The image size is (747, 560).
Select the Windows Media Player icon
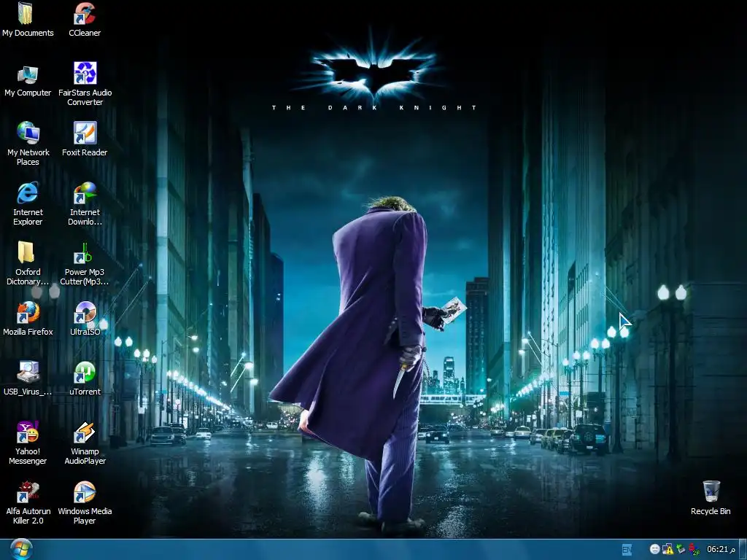85,492
